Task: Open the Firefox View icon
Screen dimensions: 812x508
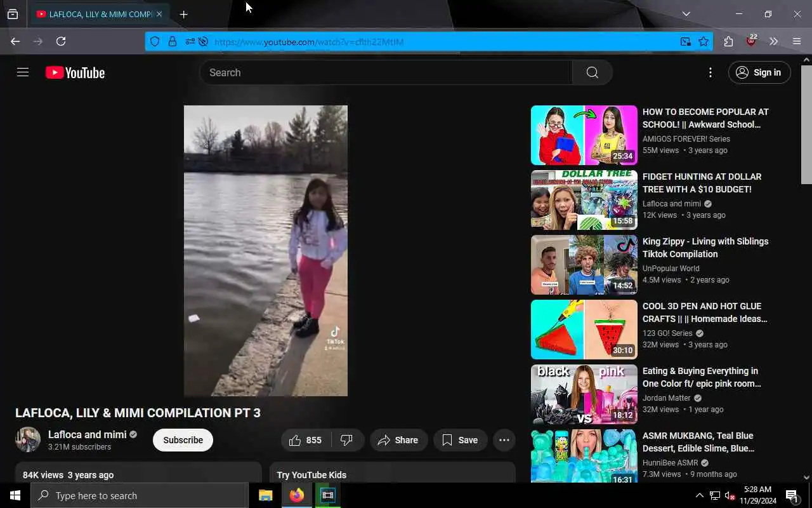Action: pyautogui.click(x=13, y=14)
